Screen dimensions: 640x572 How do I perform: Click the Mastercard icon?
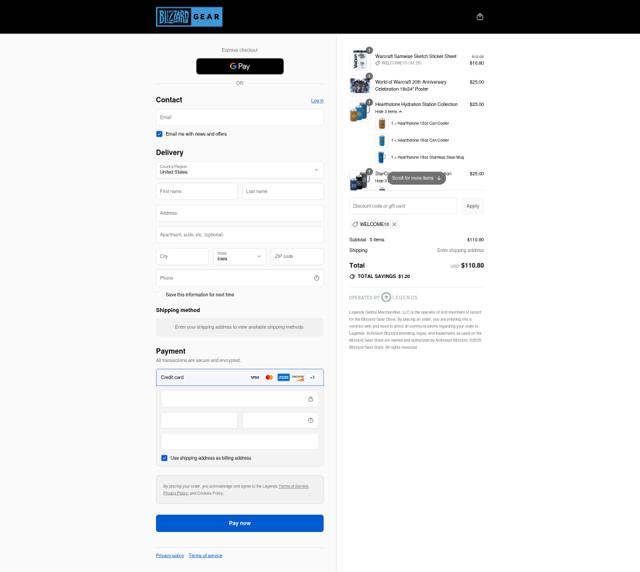click(269, 377)
